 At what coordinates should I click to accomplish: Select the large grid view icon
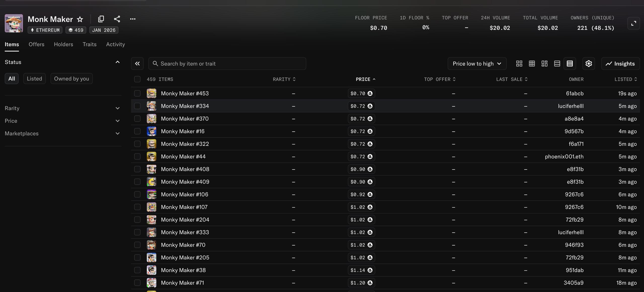[519, 64]
